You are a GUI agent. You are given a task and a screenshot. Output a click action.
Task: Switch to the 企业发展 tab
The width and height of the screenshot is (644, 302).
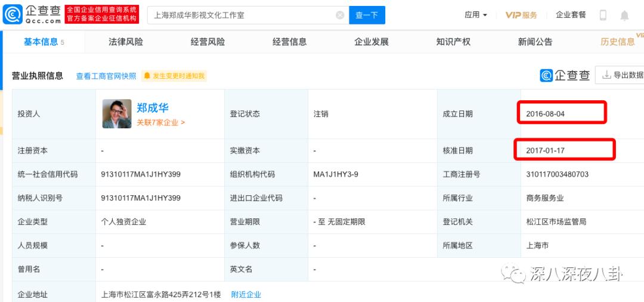coord(371,42)
